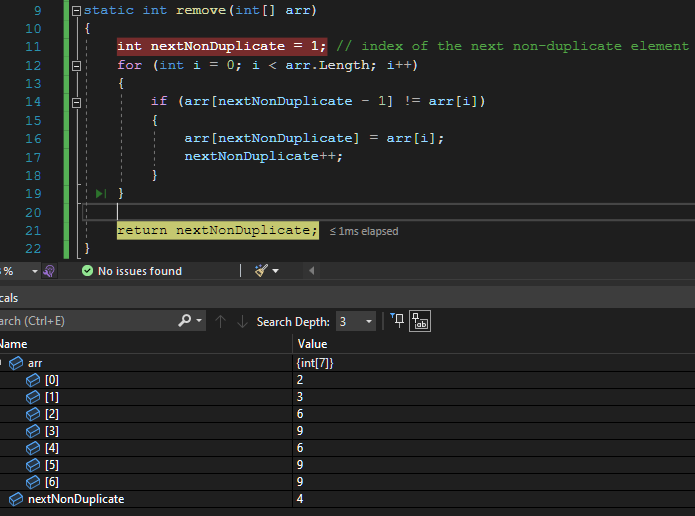Collapse the remove method outline on line 9

[x=76, y=10]
